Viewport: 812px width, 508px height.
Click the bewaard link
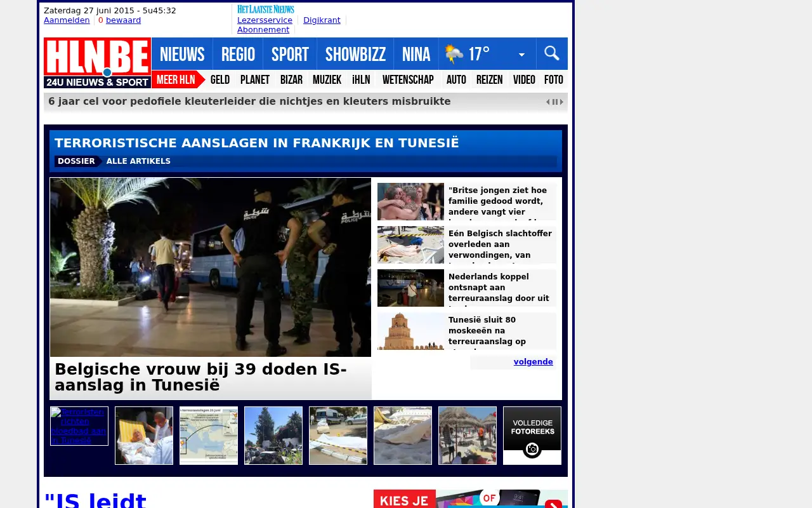point(123,20)
